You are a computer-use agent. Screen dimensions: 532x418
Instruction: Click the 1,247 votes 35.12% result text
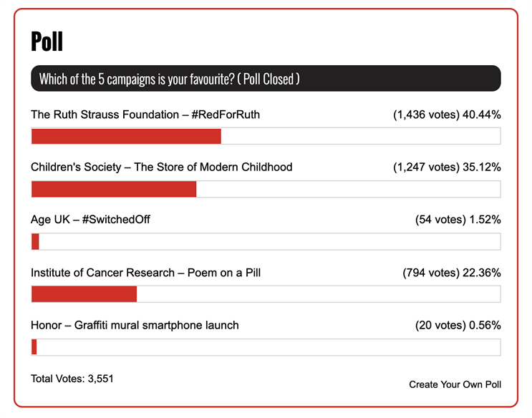[x=447, y=167]
